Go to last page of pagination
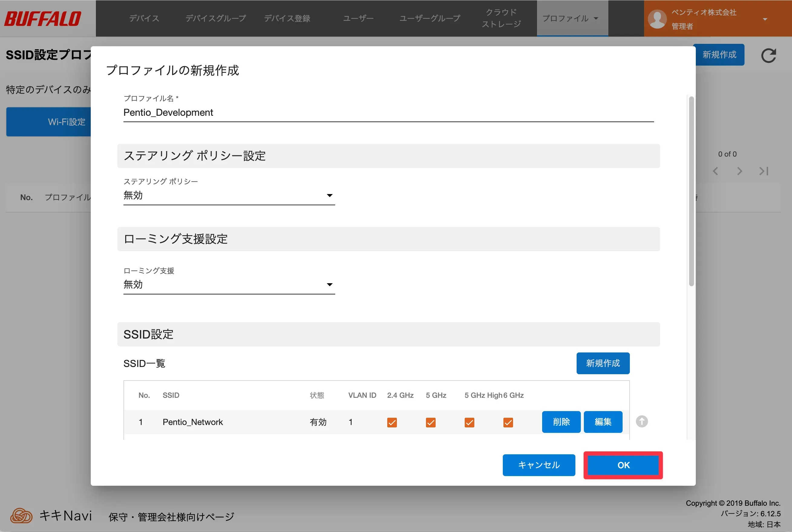The height and width of the screenshot is (532, 792). point(764,171)
